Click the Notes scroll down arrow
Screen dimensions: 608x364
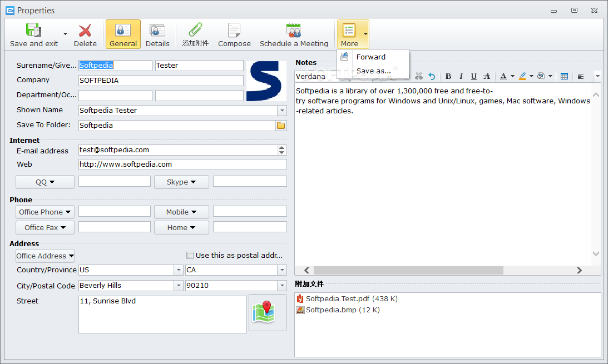[596, 254]
